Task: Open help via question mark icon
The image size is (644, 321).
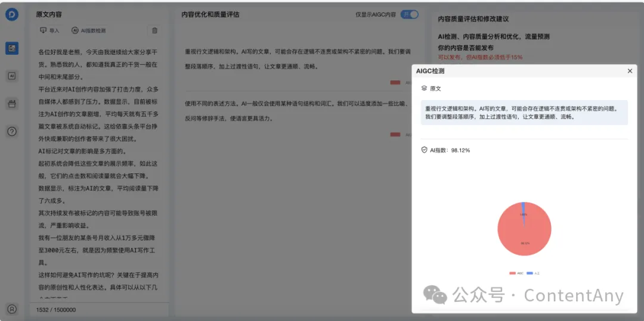Action: pos(12,132)
